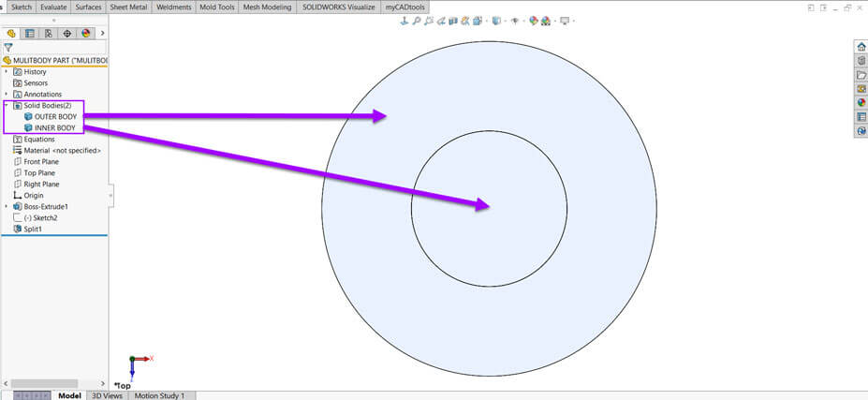Image resolution: width=868 pixels, height=400 pixels.
Task: Open the Hide/Show Items dropdown arrow
Action: 524,21
